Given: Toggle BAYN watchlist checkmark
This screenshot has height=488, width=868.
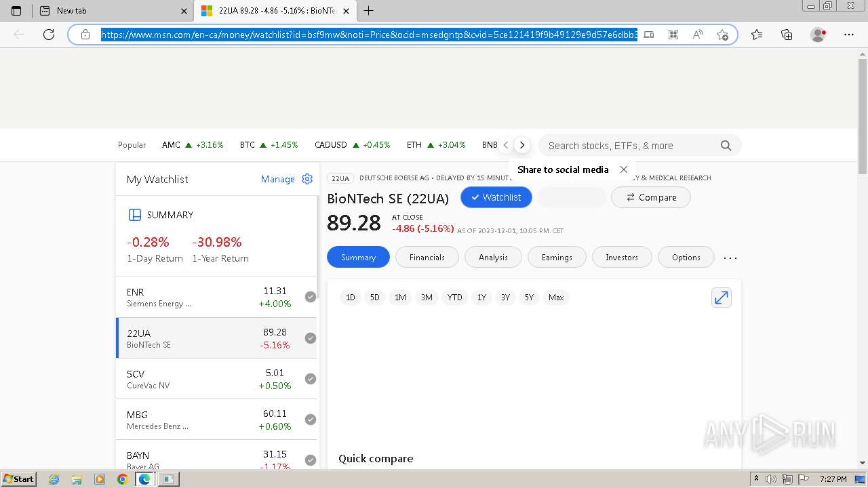Looking at the screenshot, I should point(311,460).
